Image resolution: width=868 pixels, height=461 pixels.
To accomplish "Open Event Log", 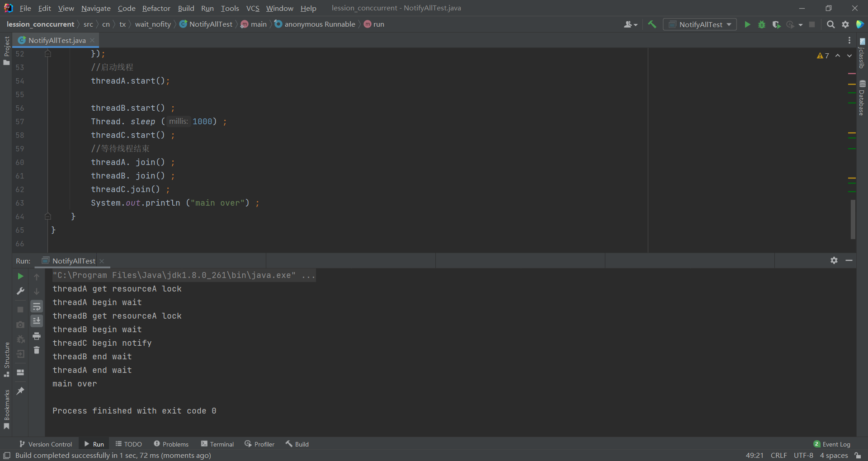I will pos(832,444).
